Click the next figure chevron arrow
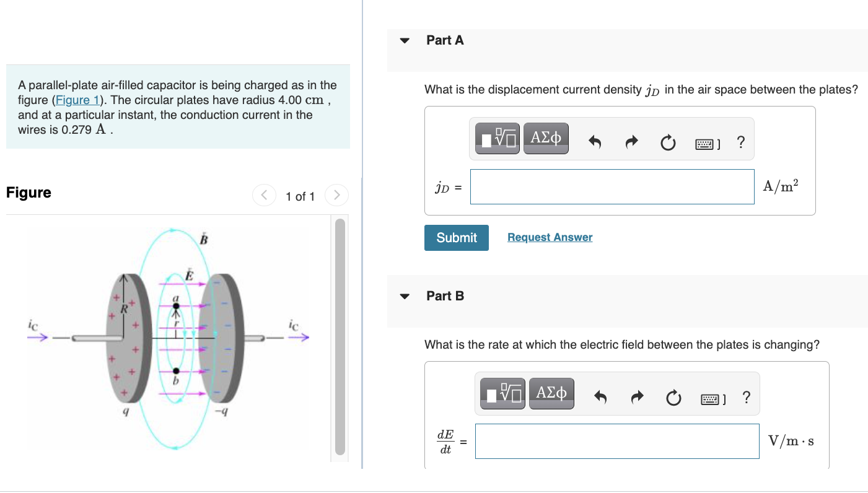Image resolution: width=868 pixels, height=493 pixels. point(336,195)
